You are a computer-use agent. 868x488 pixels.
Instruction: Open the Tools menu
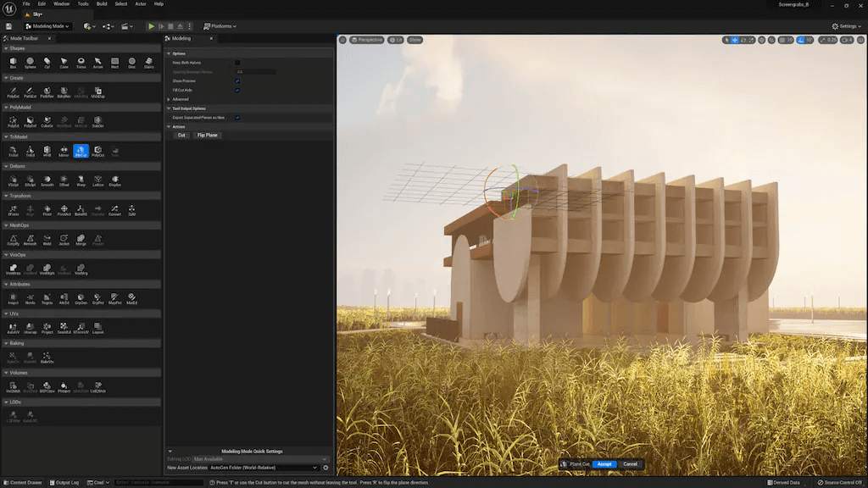pyautogui.click(x=82, y=3)
